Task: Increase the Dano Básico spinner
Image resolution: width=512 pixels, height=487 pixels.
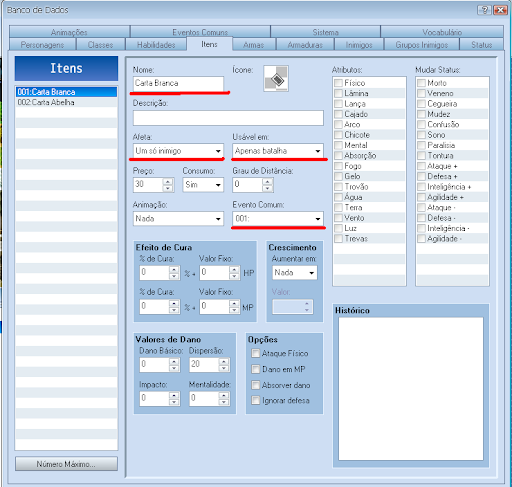Action: point(174,361)
